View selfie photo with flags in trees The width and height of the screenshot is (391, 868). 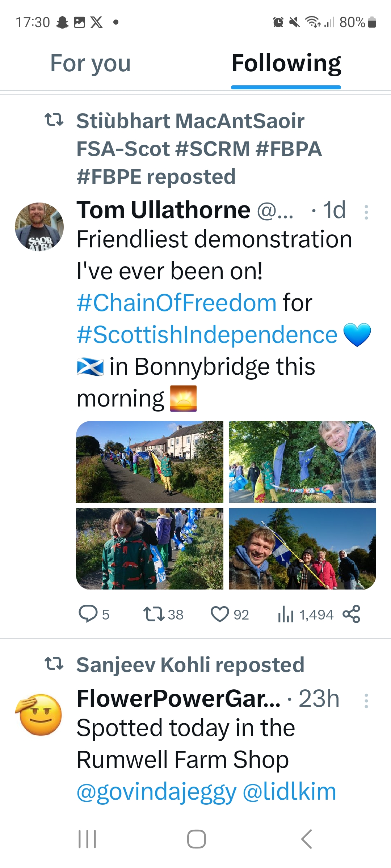click(302, 461)
